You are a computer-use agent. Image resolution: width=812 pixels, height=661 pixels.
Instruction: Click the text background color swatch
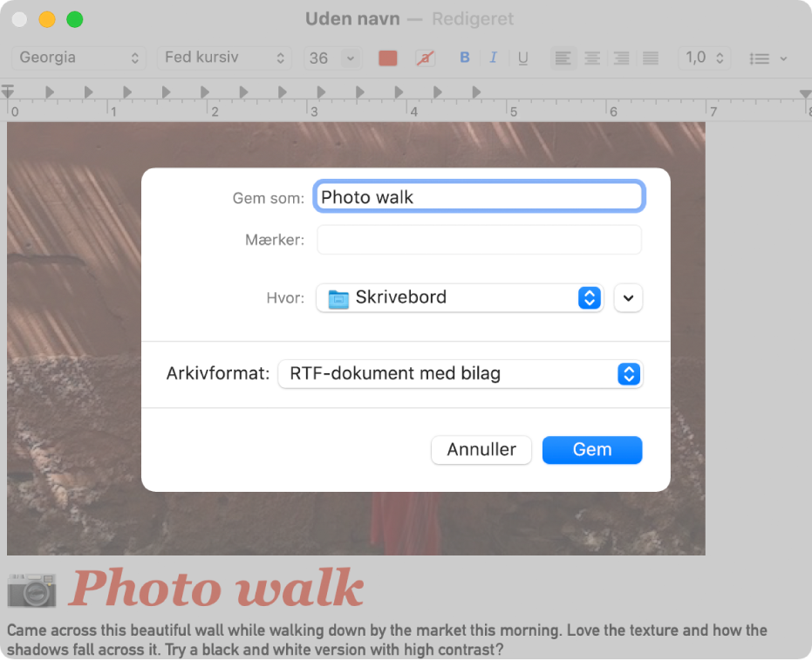(425, 58)
